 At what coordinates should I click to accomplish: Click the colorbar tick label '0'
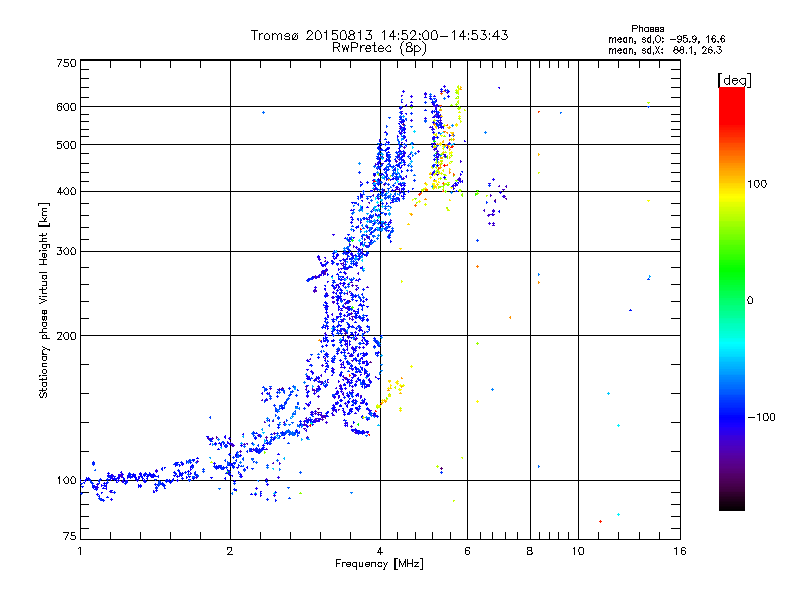[749, 301]
